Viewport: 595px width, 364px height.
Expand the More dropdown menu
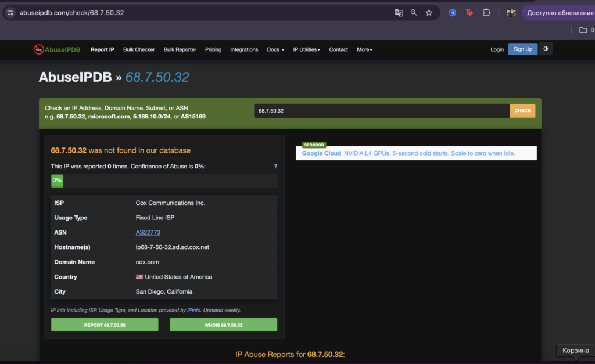[x=364, y=49]
